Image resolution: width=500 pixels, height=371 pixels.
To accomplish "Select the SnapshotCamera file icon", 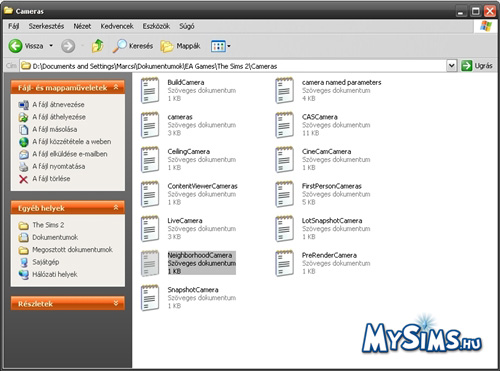I will point(150,298).
